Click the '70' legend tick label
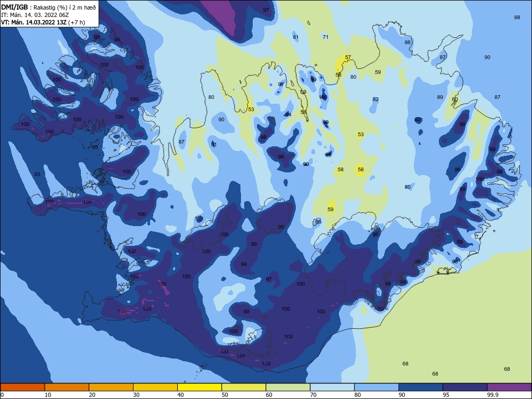The width and height of the screenshot is (532, 399). pyautogui.click(x=313, y=395)
